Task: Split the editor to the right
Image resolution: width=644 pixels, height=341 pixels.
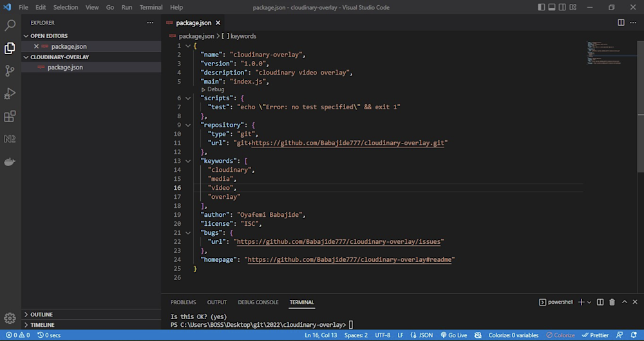Action: 621,23
